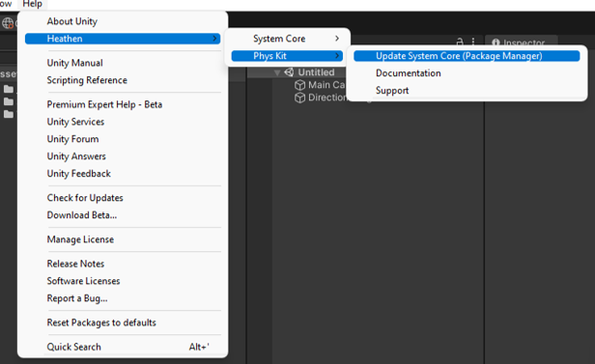Click the Phys Kit submenu arrow
Image resolution: width=595 pixels, height=364 pixels.
pyautogui.click(x=337, y=56)
